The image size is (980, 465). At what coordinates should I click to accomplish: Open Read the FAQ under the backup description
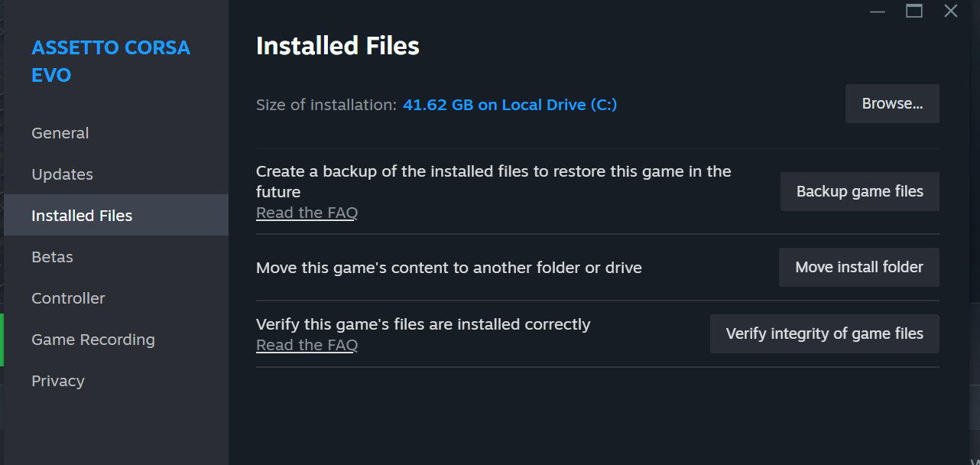point(307,213)
